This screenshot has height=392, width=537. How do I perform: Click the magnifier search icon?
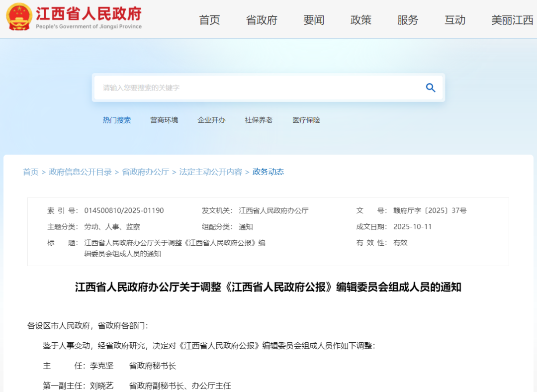pyautogui.click(x=431, y=88)
